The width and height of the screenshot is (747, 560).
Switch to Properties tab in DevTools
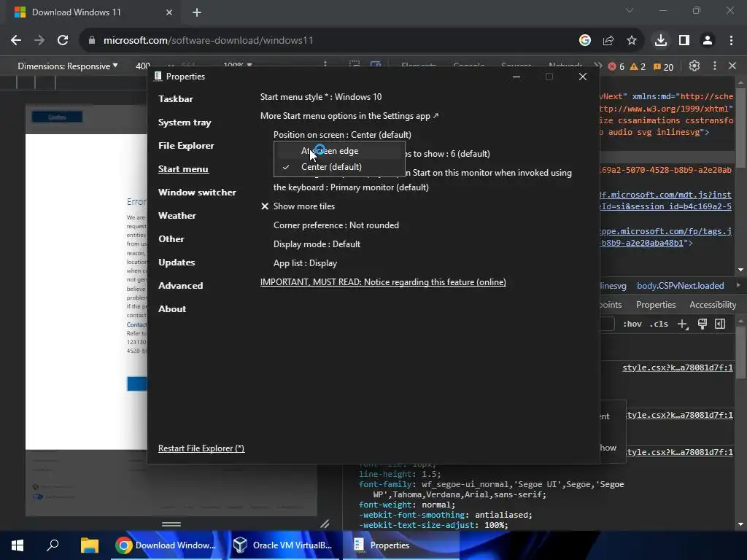[x=656, y=305]
